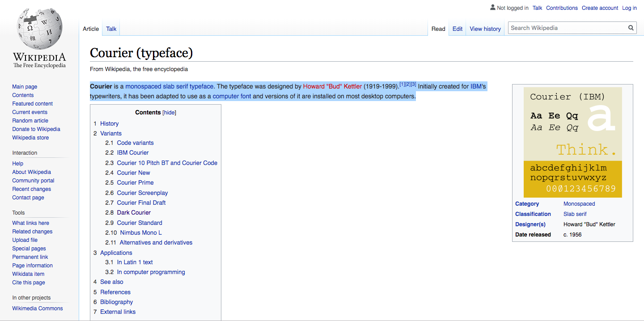The image size is (644, 321).
Task: Jump to Courier Screenplay subsection
Action: pos(142,193)
